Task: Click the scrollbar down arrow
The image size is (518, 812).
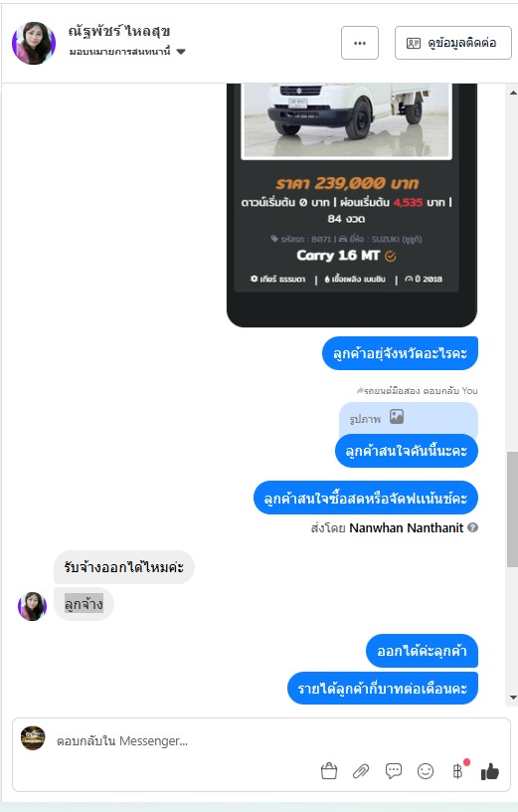Action: (x=513, y=698)
